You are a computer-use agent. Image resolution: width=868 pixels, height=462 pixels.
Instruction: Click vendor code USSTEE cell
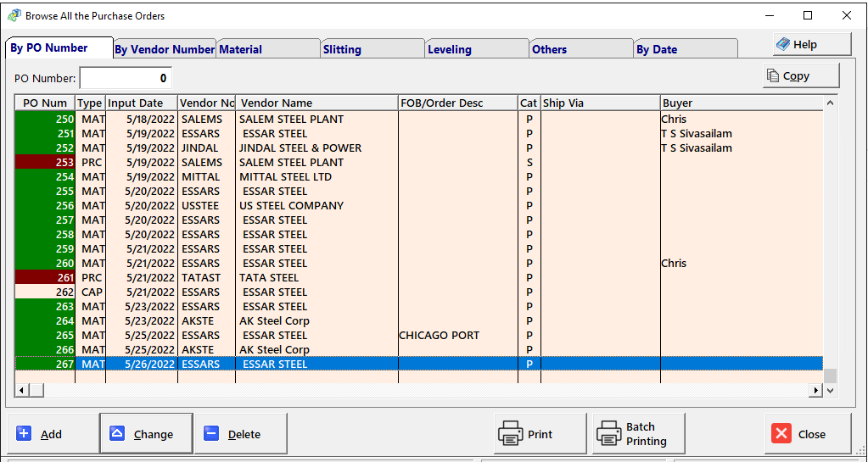tap(206, 205)
